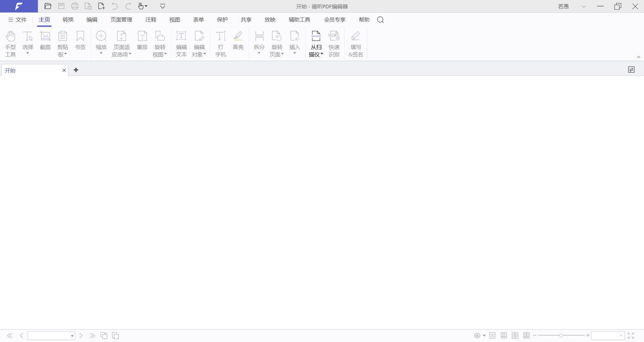Expand the customize quick access toolbar menu
The image size is (644, 342).
click(163, 6)
